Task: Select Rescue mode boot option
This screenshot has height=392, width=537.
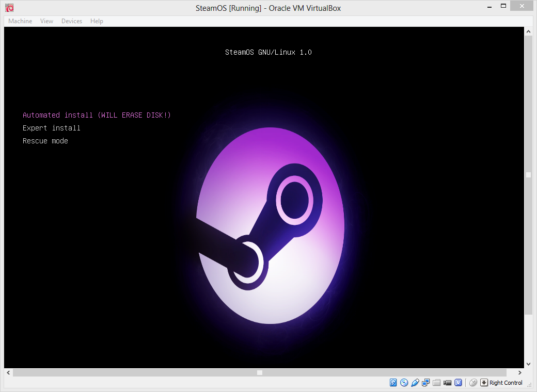Action: click(x=45, y=141)
